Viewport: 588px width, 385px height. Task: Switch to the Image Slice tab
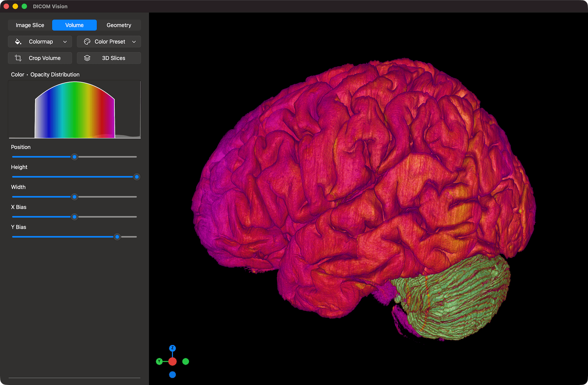pos(30,25)
